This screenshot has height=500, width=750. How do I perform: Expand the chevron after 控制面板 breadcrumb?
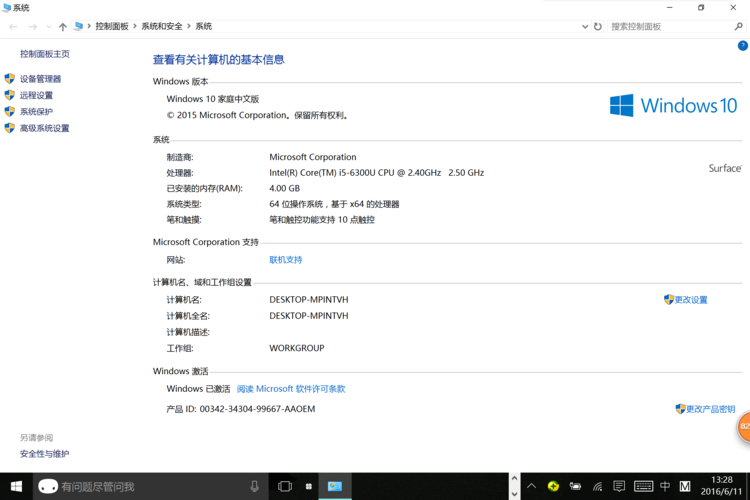tap(135, 26)
